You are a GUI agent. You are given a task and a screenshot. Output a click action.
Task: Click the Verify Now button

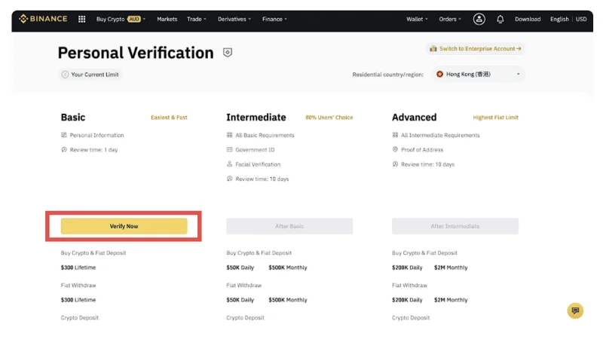(124, 226)
